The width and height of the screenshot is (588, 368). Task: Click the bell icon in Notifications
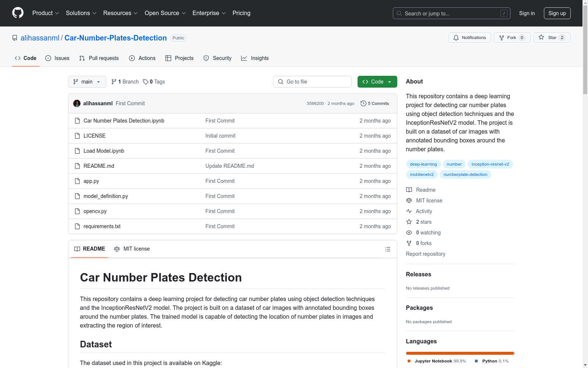point(456,38)
